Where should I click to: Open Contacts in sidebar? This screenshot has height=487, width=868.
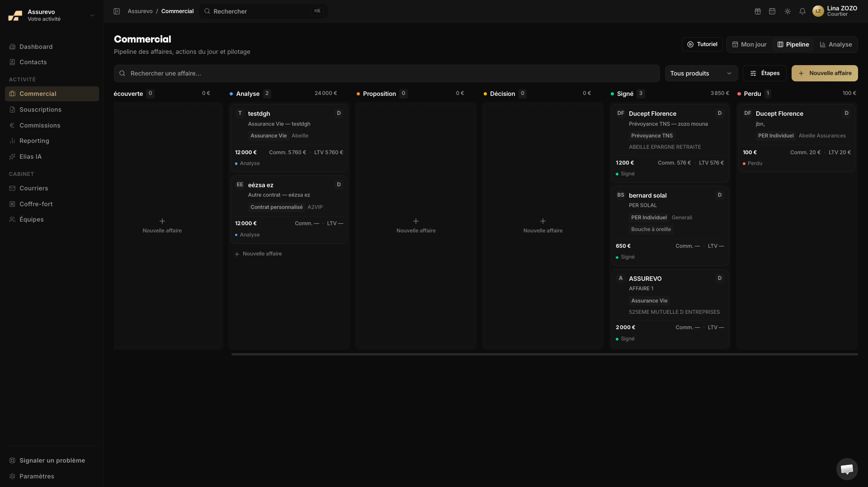pyautogui.click(x=52, y=62)
